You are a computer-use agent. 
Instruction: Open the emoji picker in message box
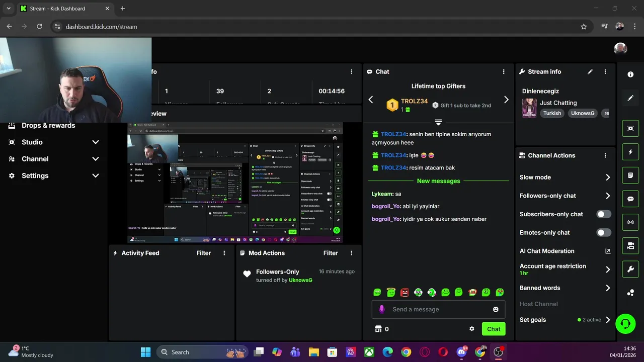click(496, 309)
